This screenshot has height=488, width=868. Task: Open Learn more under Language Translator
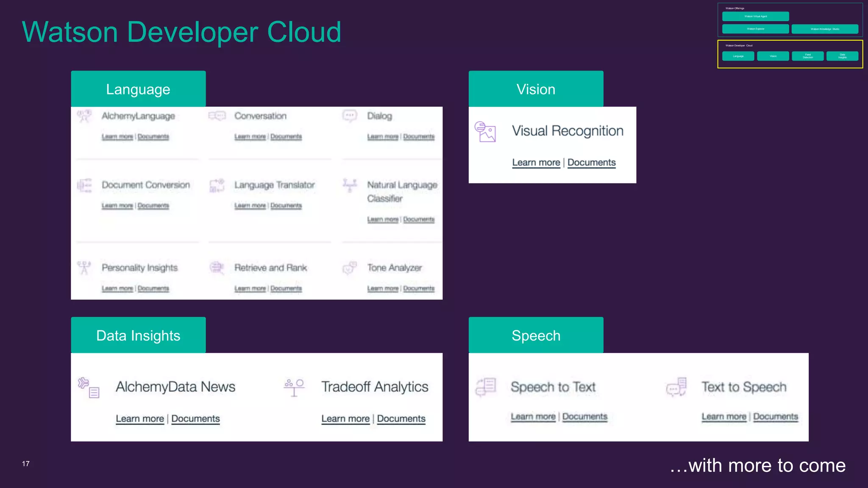coord(250,205)
